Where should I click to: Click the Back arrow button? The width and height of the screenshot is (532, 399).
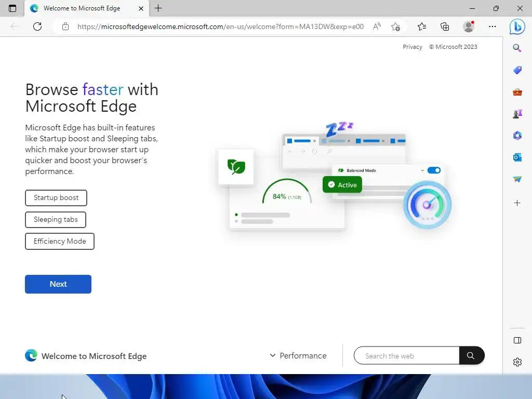pos(14,26)
